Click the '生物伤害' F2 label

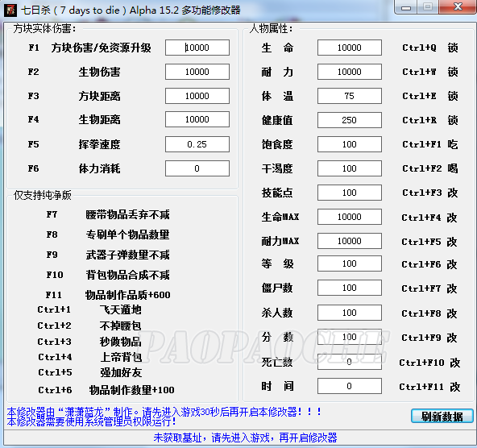(x=99, y=72)
